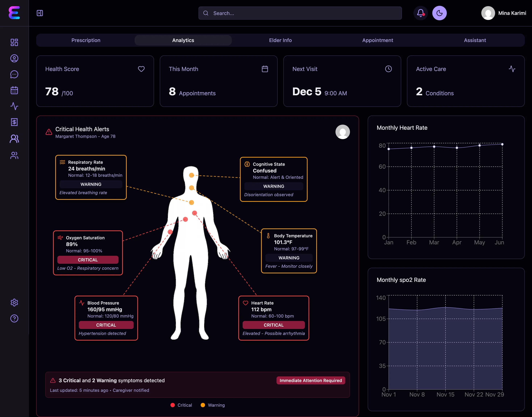Click WARNING badge on Respiratory Rate card

[x=91, y=184]
